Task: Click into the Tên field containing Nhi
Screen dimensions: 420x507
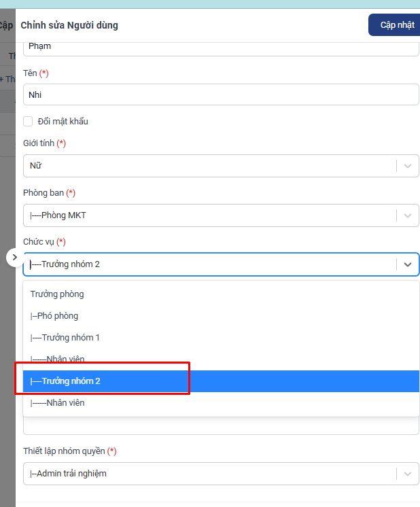Action: click(x=221, y=94)
